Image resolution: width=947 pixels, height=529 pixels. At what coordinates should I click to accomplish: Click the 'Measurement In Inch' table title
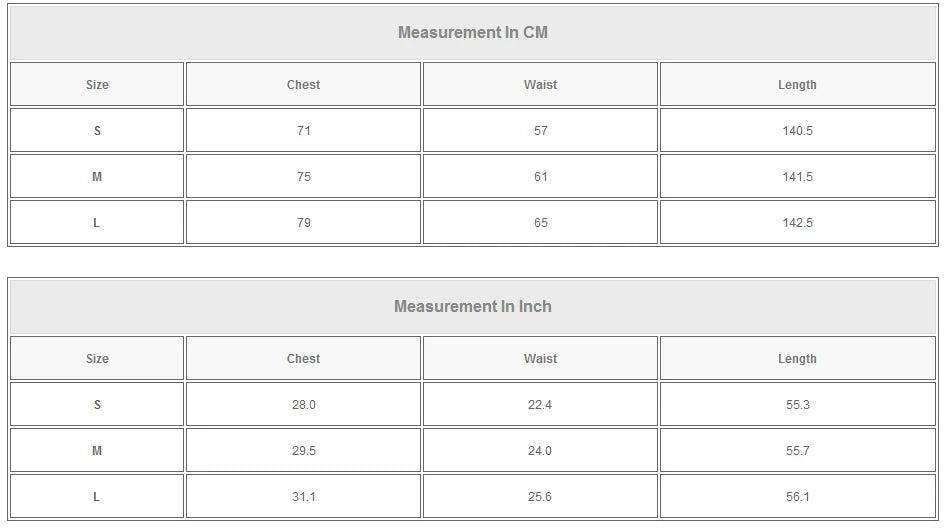473,306
